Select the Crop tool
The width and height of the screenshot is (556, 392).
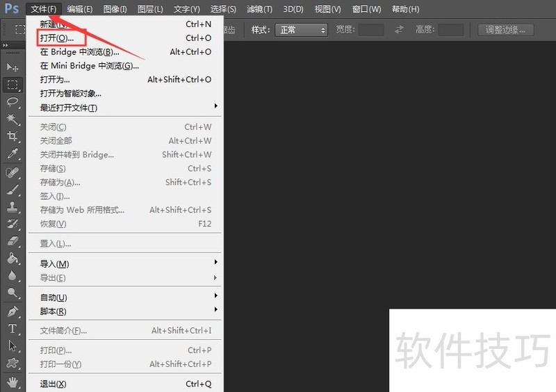click(x=13, y=136)
